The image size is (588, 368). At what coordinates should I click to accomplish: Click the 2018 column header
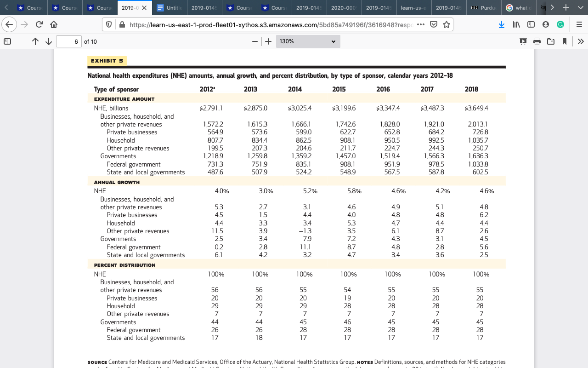[x=471, y=89]
